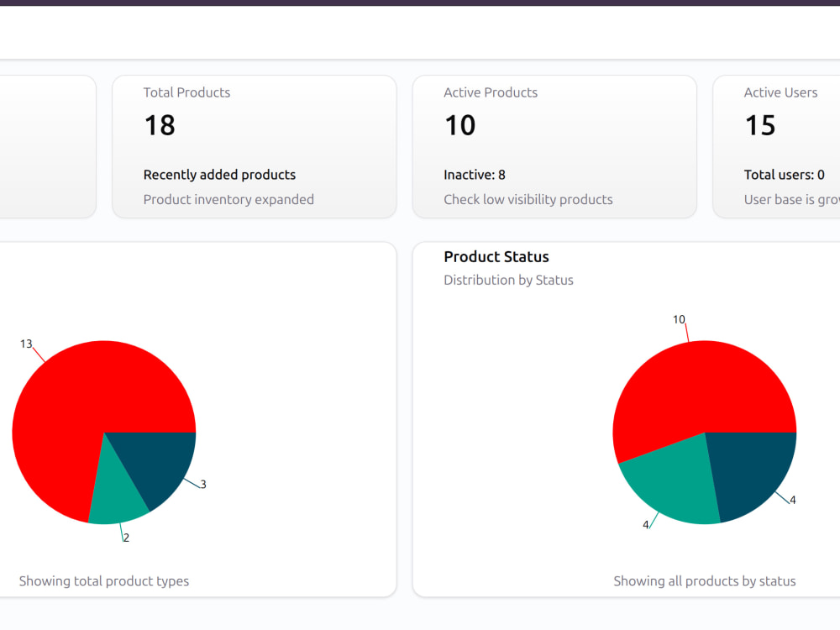Click the 13 data label on pie chart

tap(26, 344)
